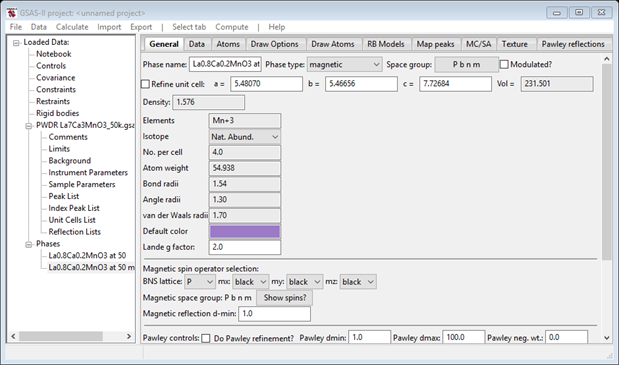Switch to the MC/SA tab
Screen dimensions: 619x365
[478, 44]
